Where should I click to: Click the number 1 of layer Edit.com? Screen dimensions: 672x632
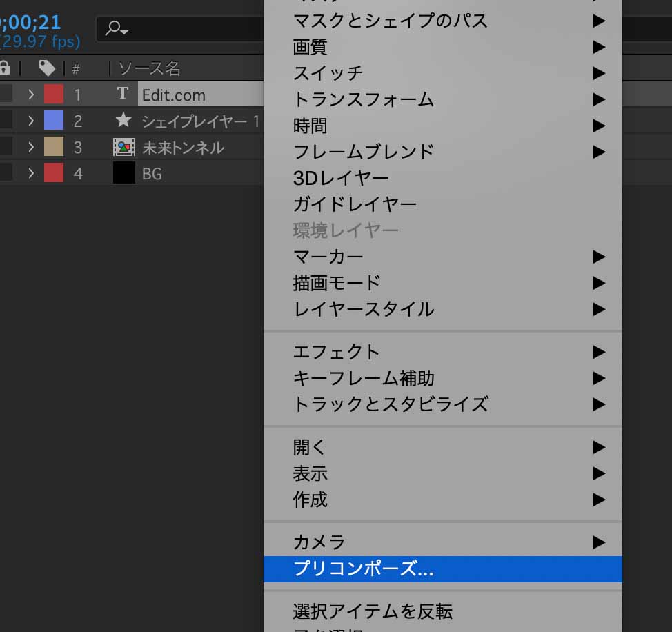tap(77, 95)
